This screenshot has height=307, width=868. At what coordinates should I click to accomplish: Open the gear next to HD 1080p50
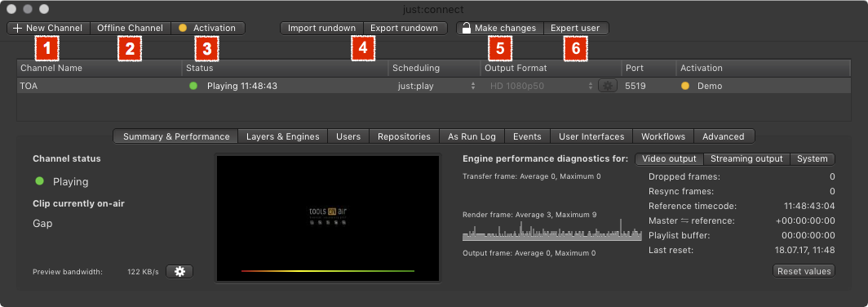click(x=608, y=86)
